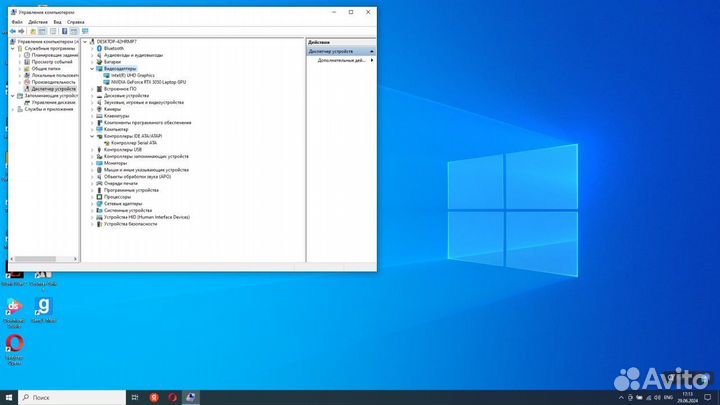Viewport: 720px width, 405px height.
Task: Collapse the Запоминающие устройства node
Action: (13, 96)
